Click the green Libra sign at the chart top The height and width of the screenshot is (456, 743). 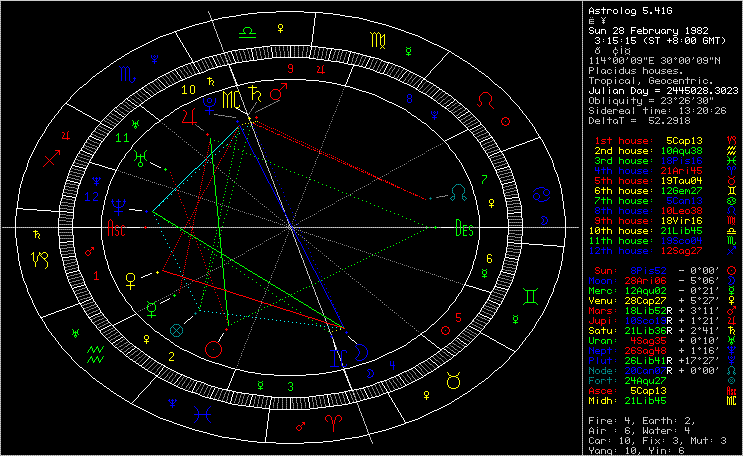(248, 33)
